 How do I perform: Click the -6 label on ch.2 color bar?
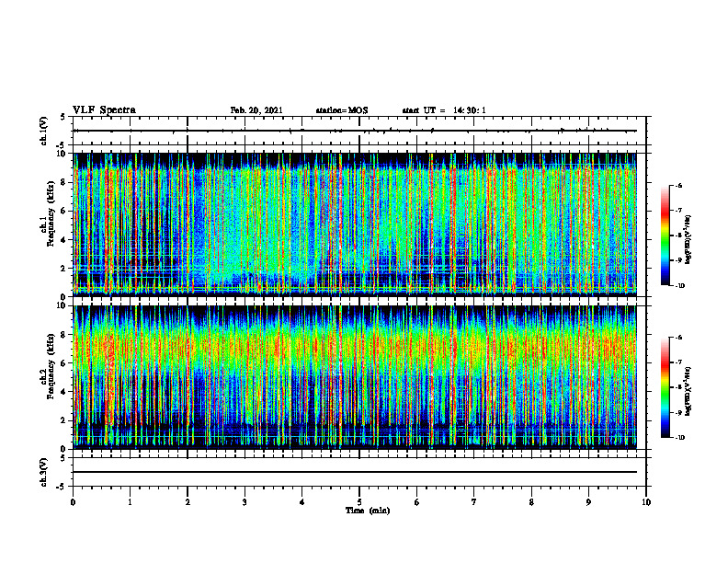coord(678,338)
